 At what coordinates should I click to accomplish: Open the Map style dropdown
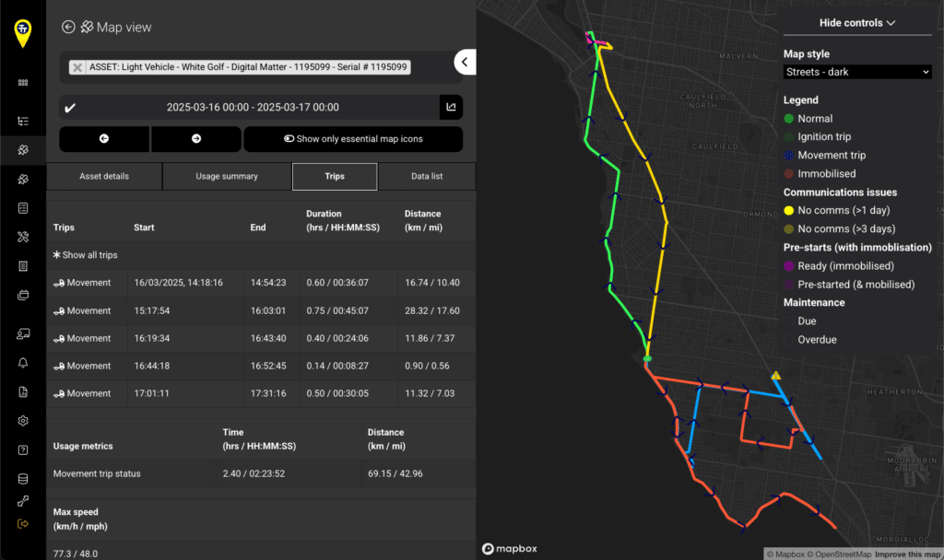(x=858, y=72)
